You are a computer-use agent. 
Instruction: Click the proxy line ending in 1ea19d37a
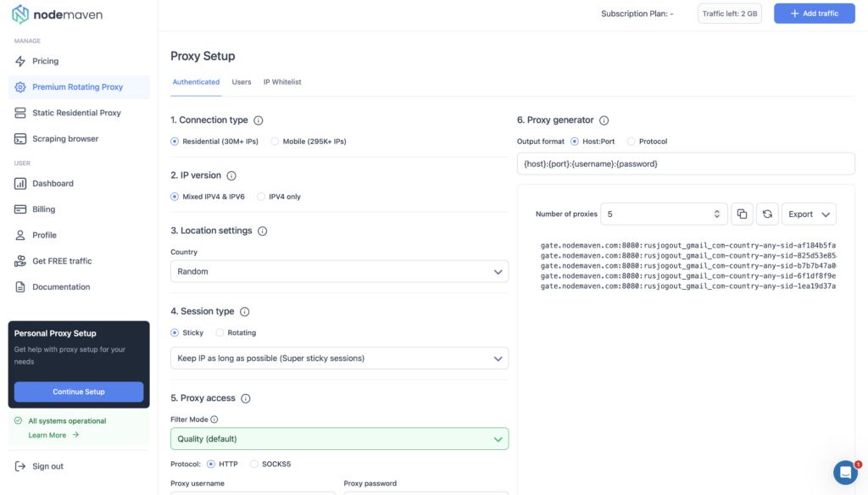688,286
